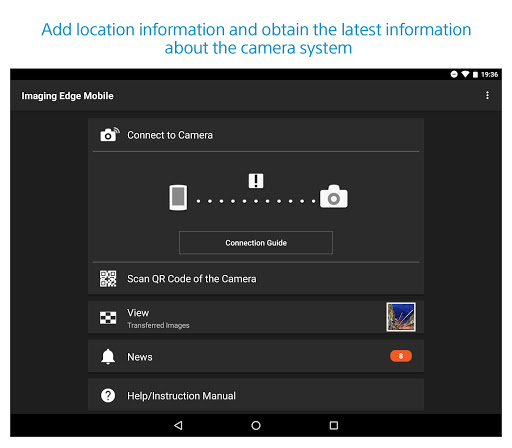Screen dimensions: 512x448
Task: Tap the Wi-Fi status icon
Action: pos(465,74)
